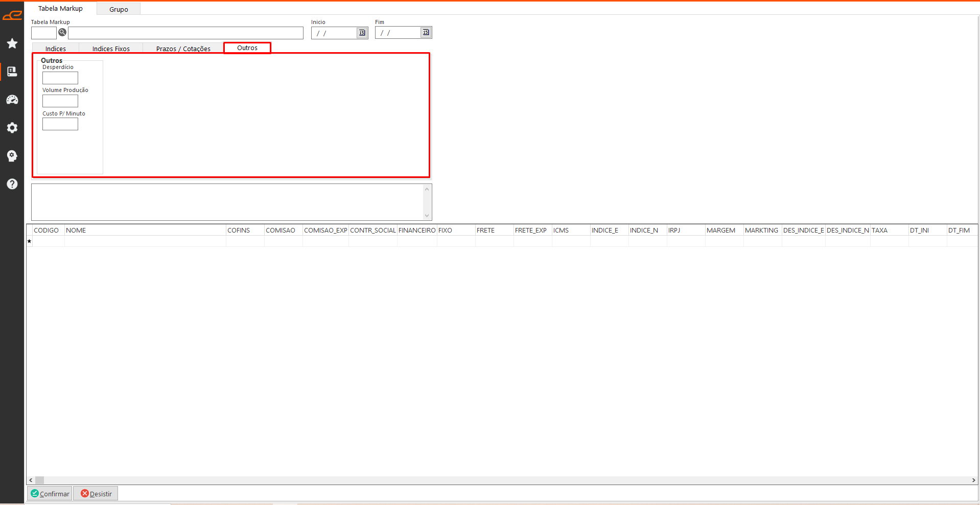Click the favorites star icon in sidebar
The height and width of the screenshot is (505, 980).
(12, 43)
